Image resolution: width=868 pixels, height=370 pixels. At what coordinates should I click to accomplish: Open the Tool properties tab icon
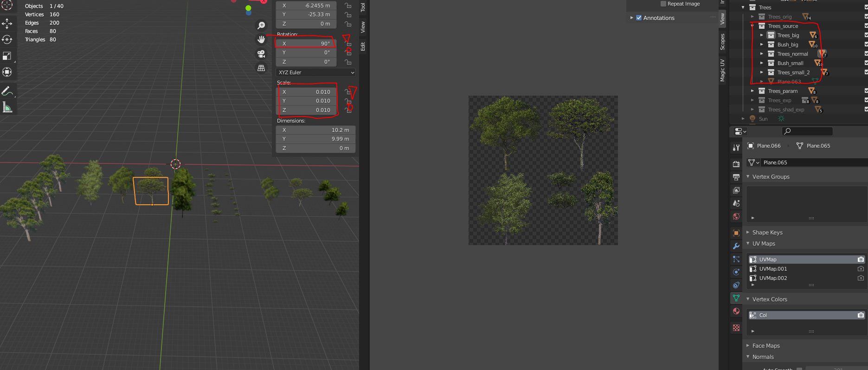tap(736, 148)
